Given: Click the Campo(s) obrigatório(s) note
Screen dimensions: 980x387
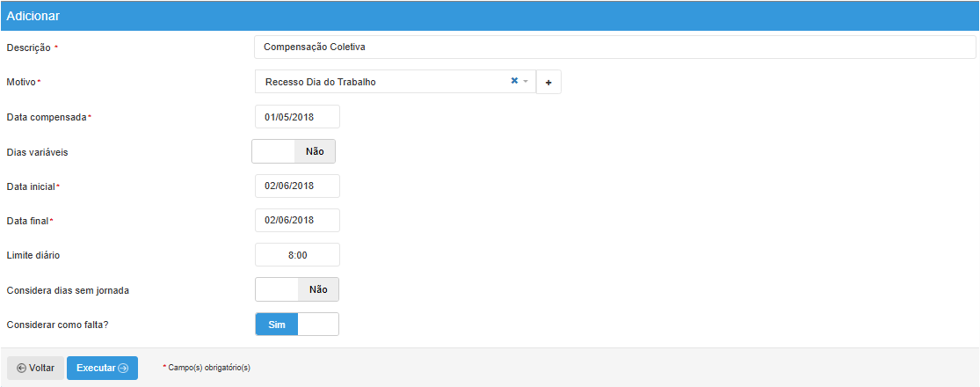Looking at the screenshot, I should point(209,368).
